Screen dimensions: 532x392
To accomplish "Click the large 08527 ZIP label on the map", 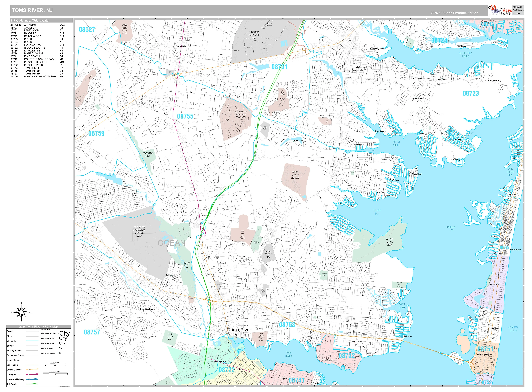I will pos(87,29).
